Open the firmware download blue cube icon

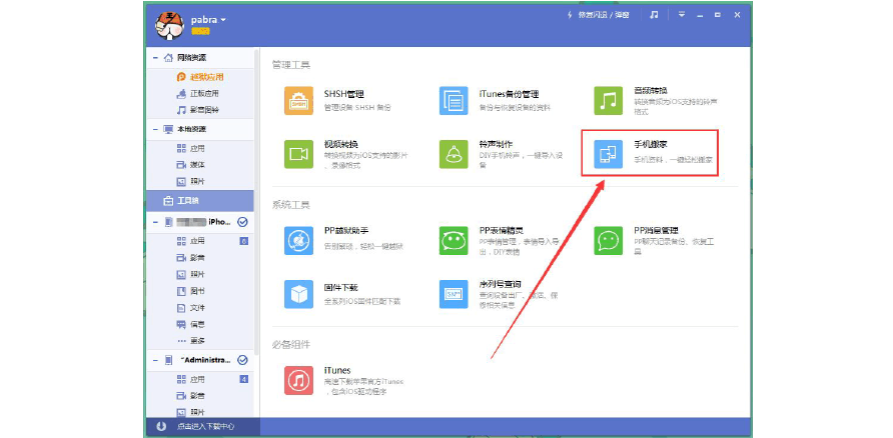tap(298, 294)
